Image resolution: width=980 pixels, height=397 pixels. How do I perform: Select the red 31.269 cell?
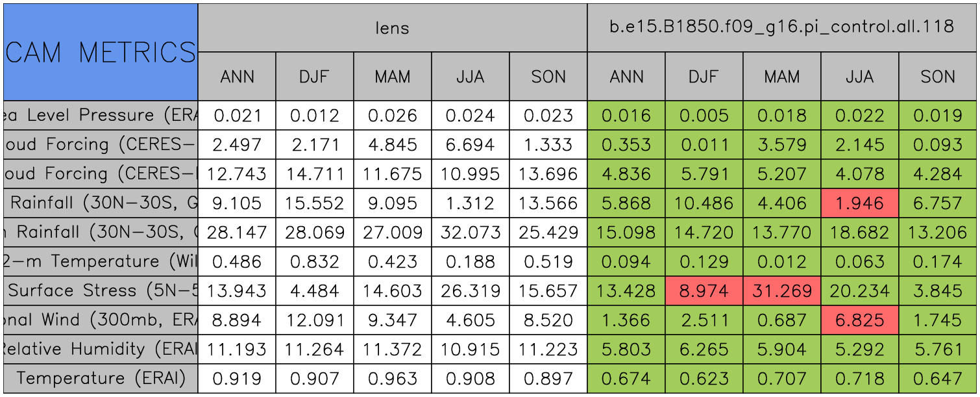point(781,291)
